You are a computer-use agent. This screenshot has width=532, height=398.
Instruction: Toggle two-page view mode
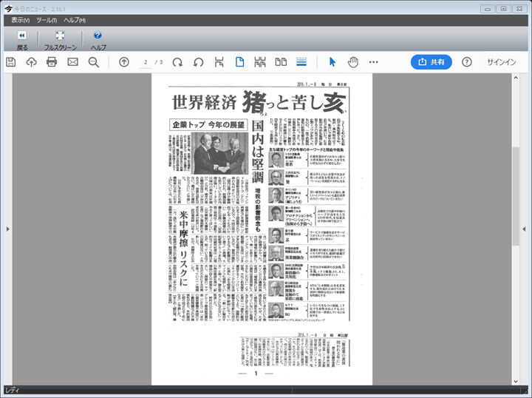pos(281,62)
